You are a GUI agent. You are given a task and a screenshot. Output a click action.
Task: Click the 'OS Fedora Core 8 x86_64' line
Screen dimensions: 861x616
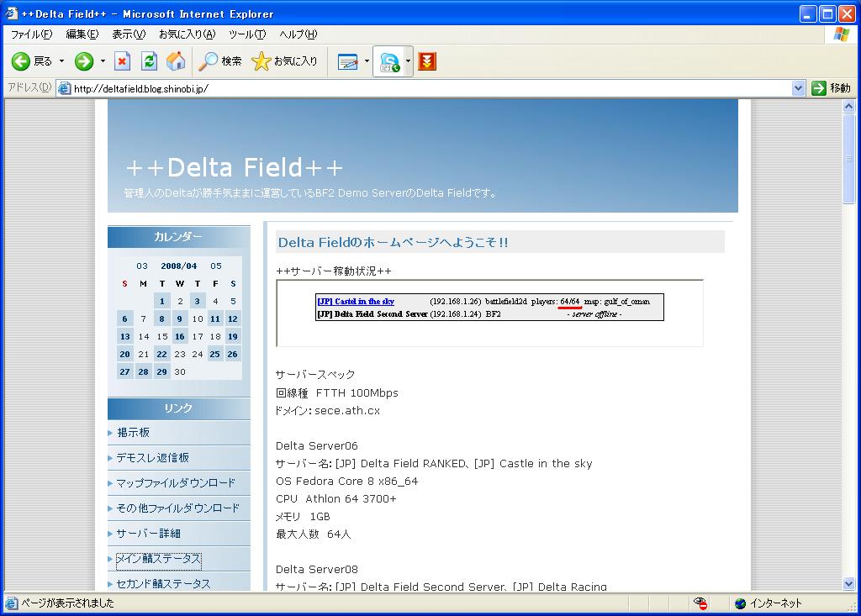click(347, 482)
